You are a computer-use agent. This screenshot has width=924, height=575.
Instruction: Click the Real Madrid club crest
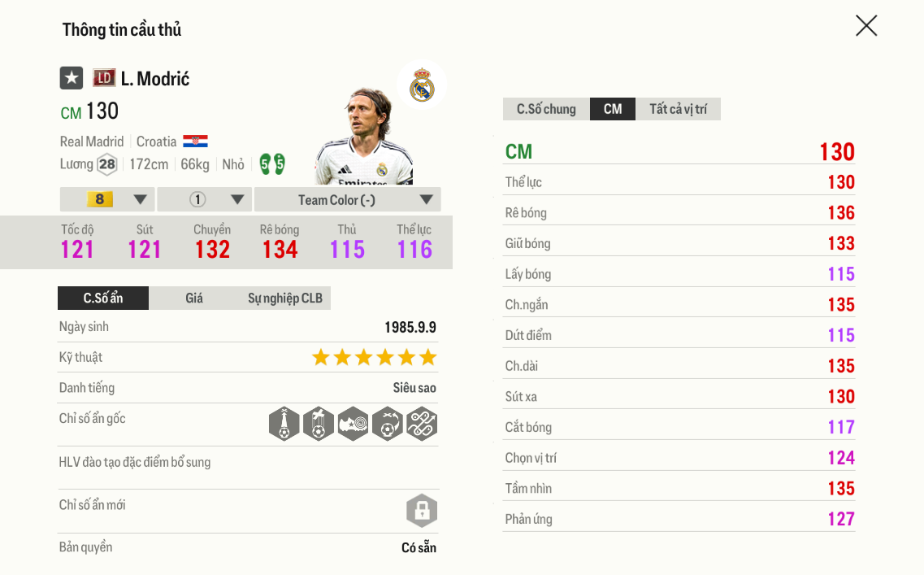(x=422, y=85)
